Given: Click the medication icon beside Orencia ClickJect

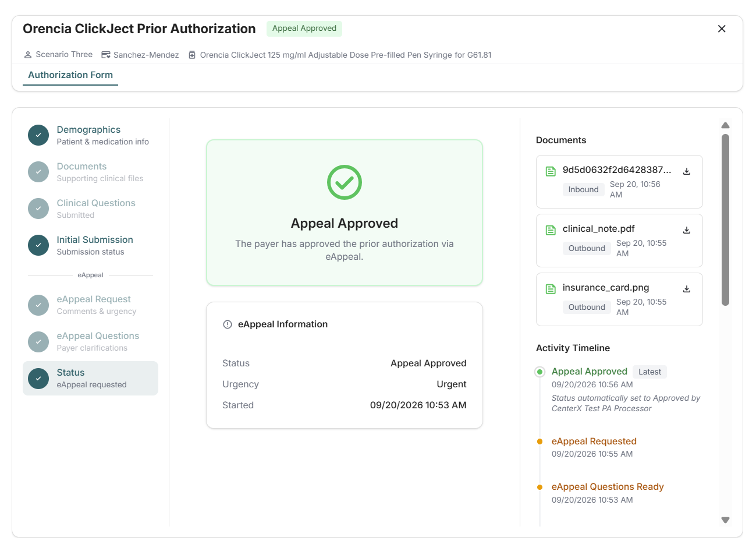Looking at the screenshot, I should [x=192, y=55].
